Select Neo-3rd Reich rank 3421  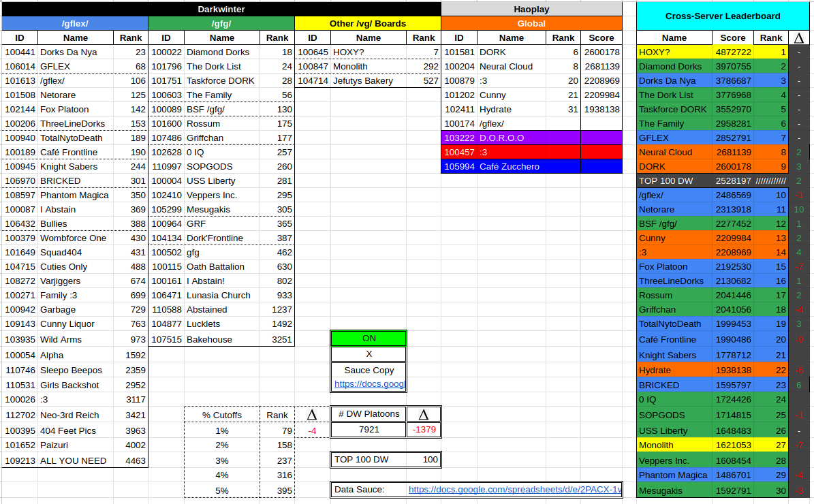(131, 415)
